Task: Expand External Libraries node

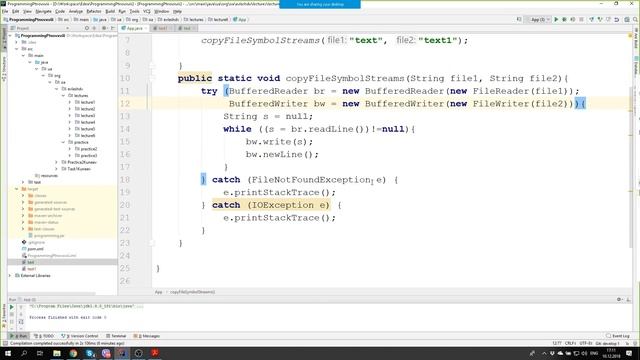Action: tap(10, 276)
